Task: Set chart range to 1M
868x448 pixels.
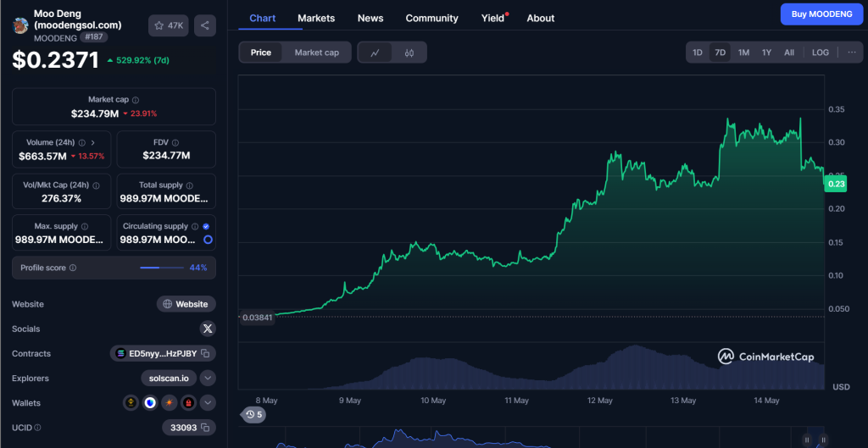Action: (743, 53)
